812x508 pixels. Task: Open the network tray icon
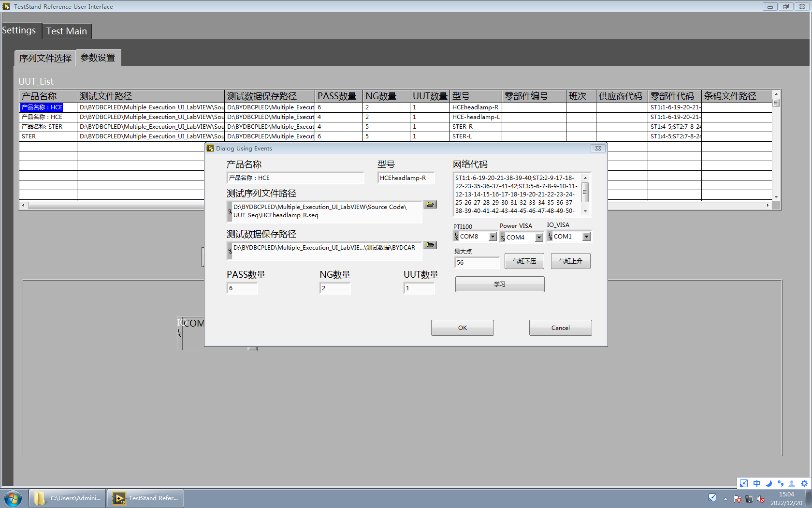[x=749, y=499]
